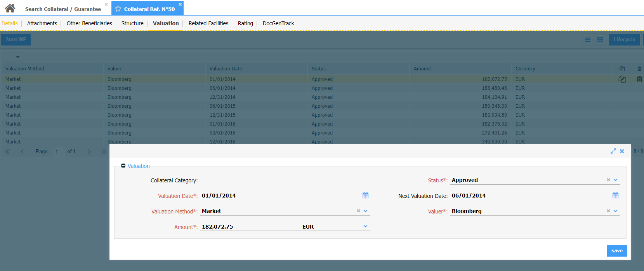Open the EUR currency dropdown
The height and width of the screenshot is (271, 644).
[366, 226]
